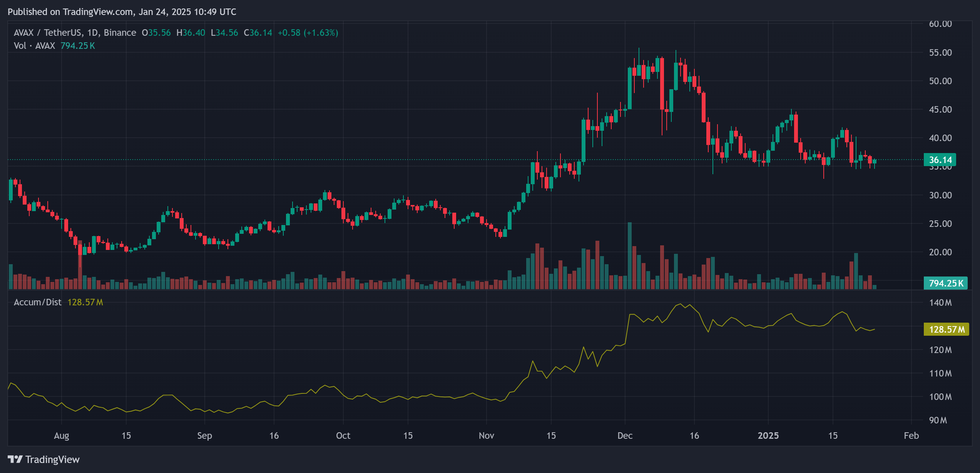Click the Vol · AVAX indicator label

click(35, 46)
